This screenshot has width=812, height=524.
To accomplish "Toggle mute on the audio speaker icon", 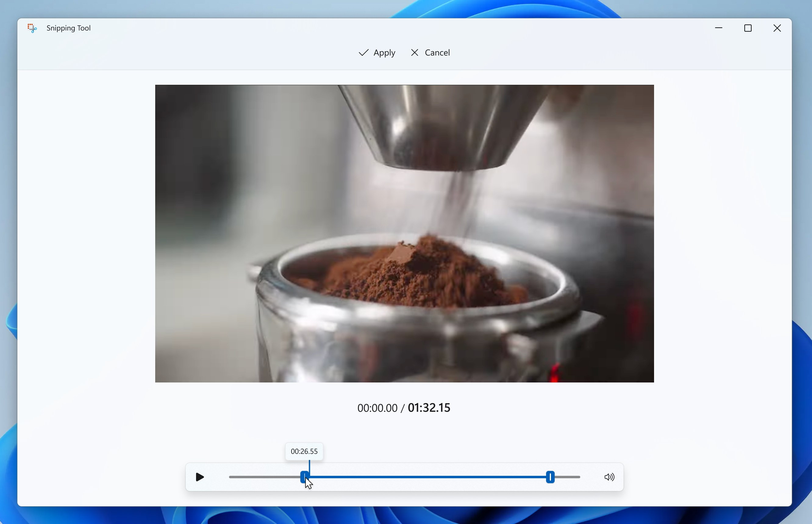I will pos(609,477).
